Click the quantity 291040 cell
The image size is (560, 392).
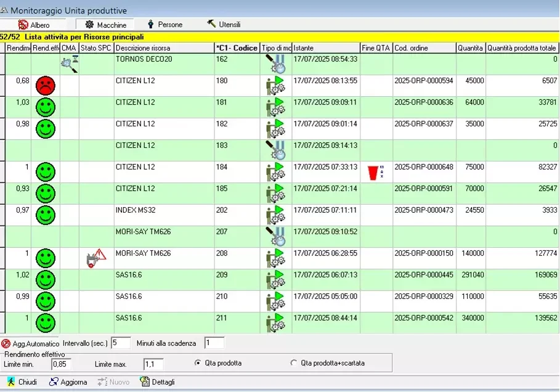pyautogui.click(x=471, y=280)
